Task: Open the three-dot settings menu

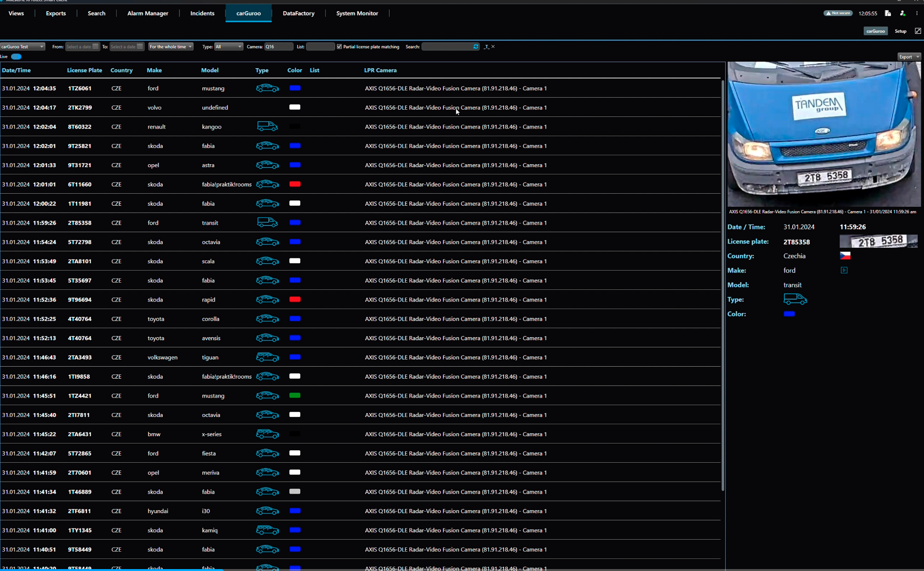Action: [917, 14]
